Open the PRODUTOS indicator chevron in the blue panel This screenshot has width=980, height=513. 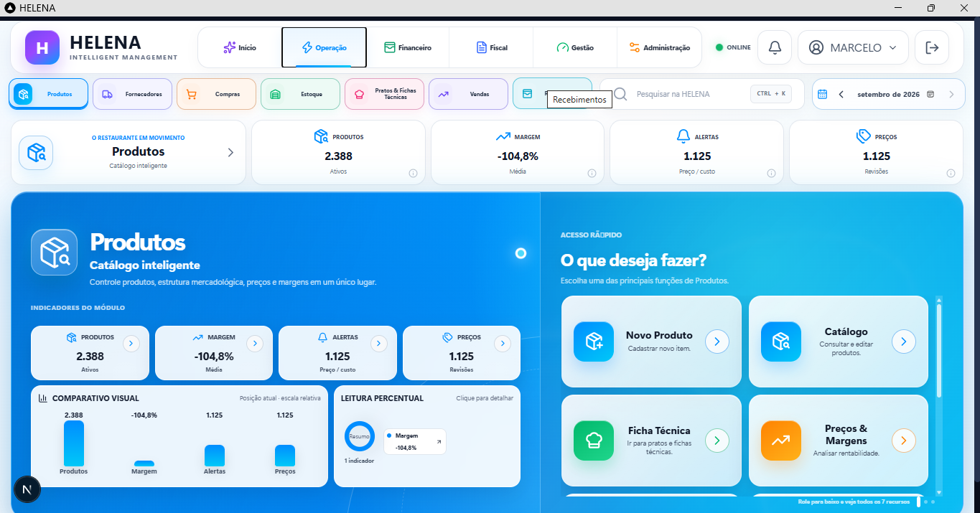tap(131, 344)
